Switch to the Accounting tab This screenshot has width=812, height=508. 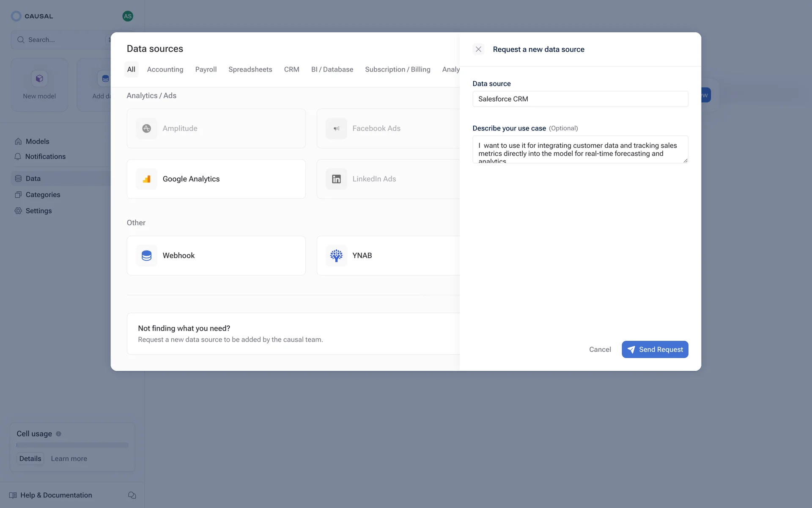165,69
